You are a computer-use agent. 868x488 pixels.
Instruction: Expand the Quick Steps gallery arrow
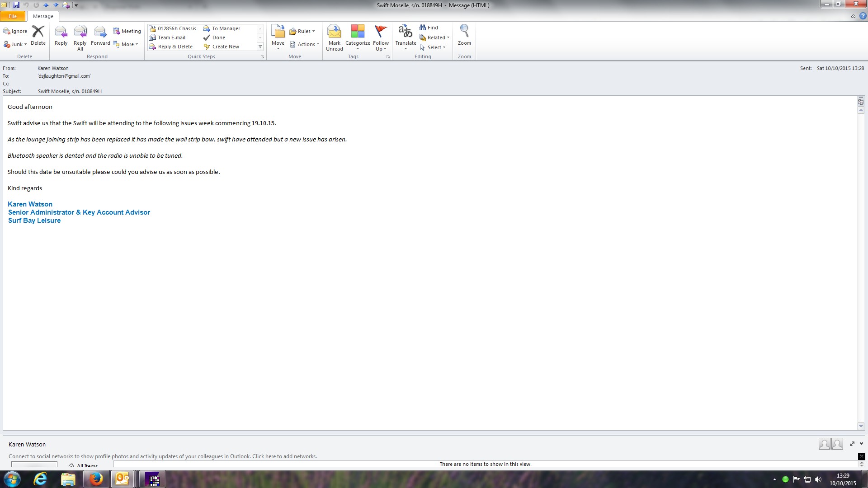260,47
